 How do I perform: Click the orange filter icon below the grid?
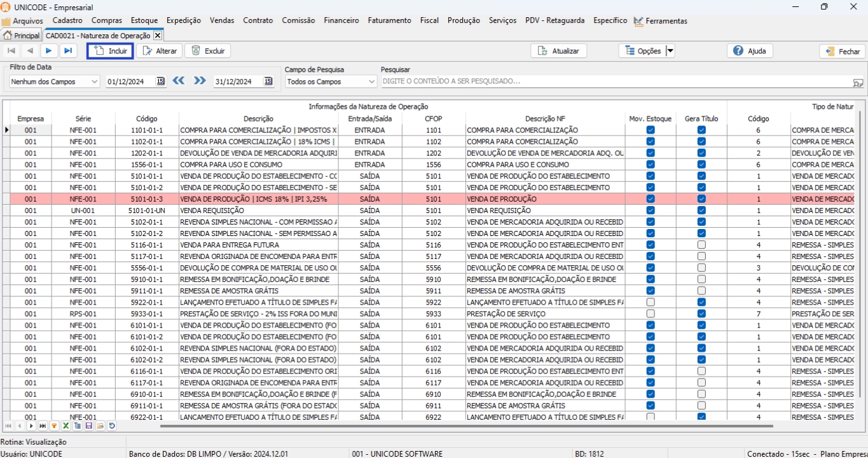pyautogui.click(x=54, y=426)
